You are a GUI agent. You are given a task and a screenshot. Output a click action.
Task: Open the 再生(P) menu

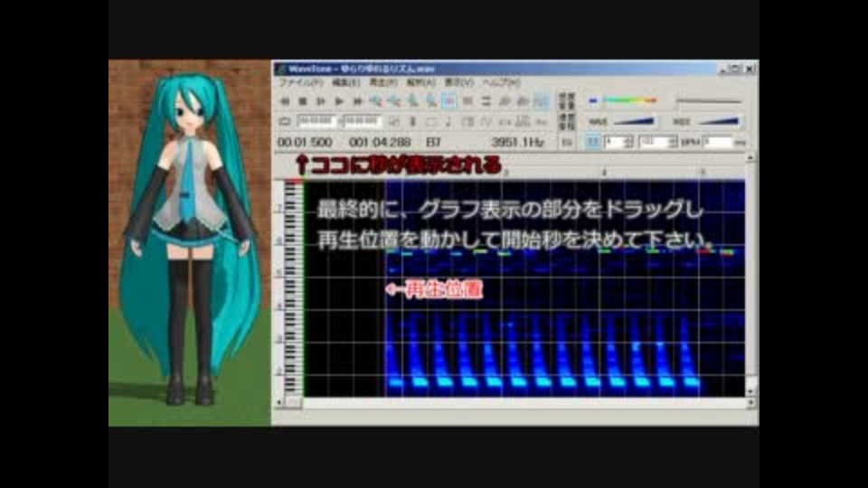383,82
